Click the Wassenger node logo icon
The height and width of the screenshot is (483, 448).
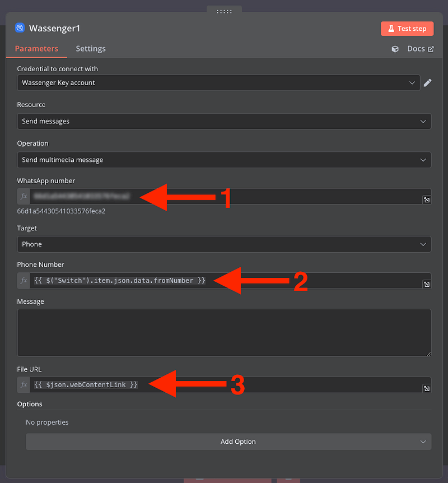[20, 28]
